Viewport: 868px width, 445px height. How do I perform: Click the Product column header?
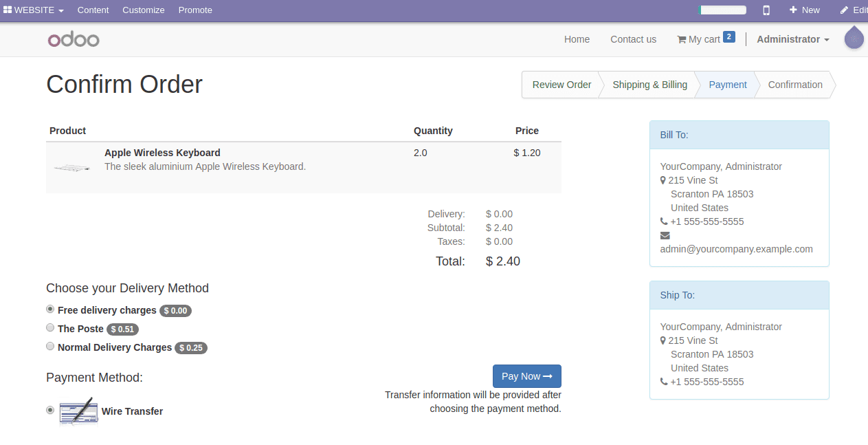tap(68, 131)
